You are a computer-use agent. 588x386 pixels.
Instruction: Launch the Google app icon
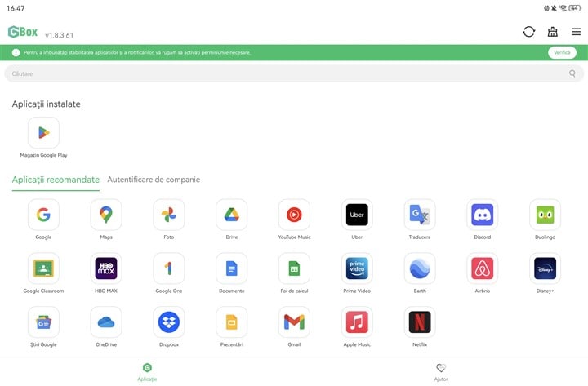tap(43, 215)
